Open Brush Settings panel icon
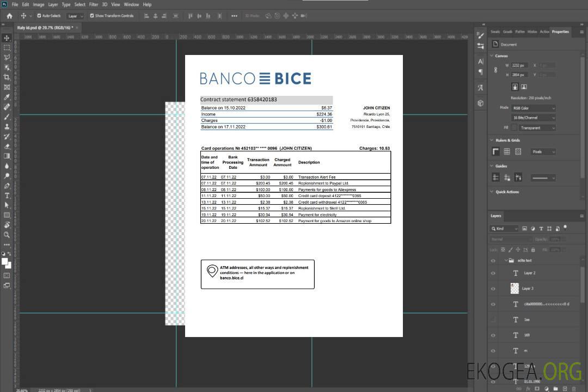 [x=481, y=35]
